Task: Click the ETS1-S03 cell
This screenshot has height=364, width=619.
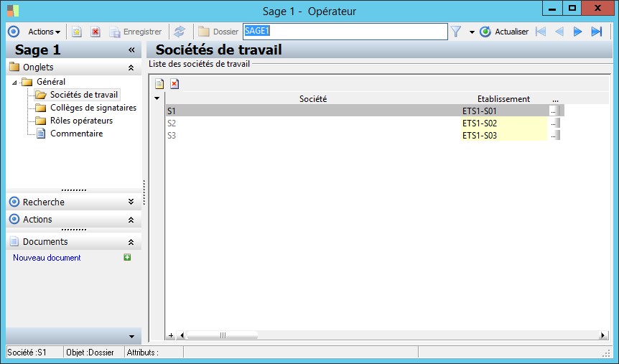Action: tap(504, 136)
